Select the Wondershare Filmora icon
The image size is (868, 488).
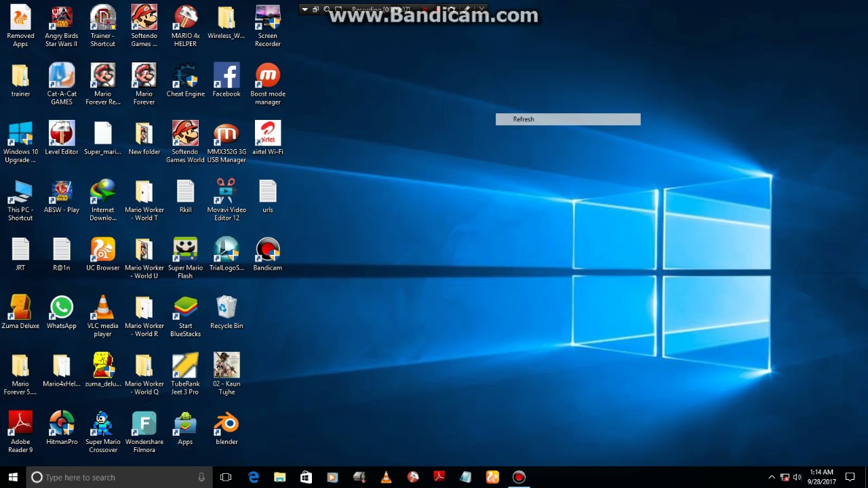(x=144, y=433)
